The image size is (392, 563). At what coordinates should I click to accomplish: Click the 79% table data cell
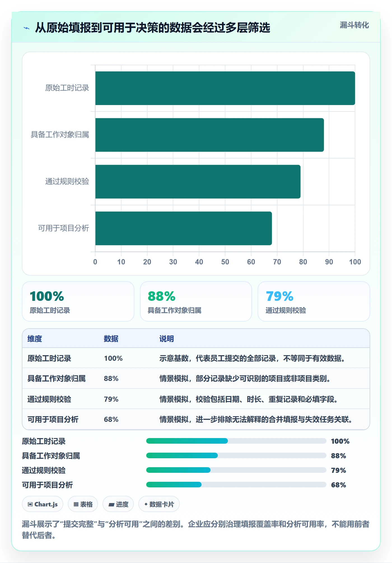[x=111, y=399]
